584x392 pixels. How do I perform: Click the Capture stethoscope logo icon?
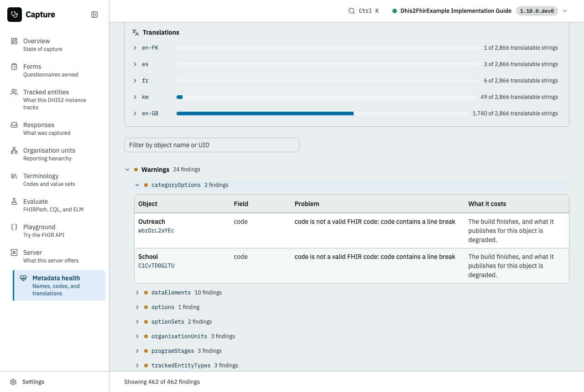(15, 15)
